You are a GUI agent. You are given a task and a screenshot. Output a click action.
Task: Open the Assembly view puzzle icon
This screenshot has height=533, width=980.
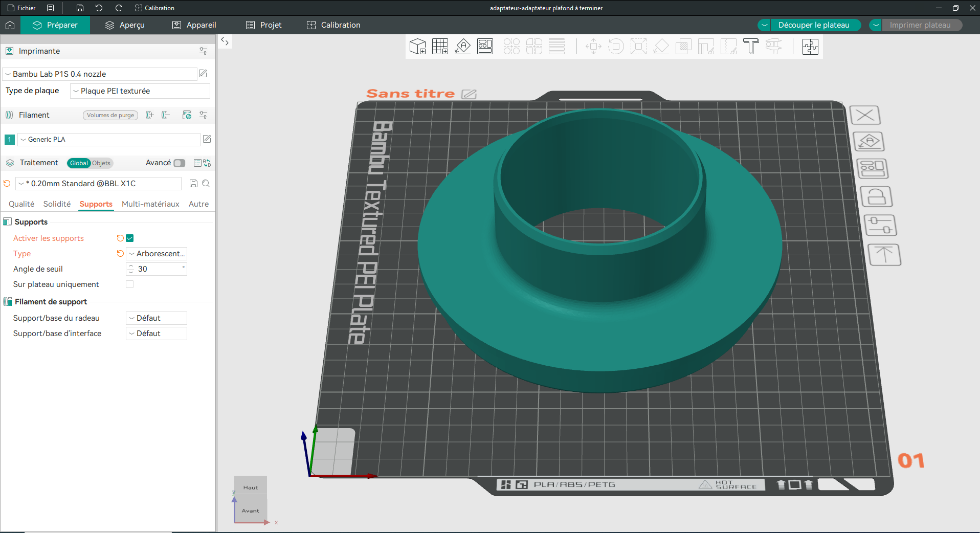(x=810, y=47)
